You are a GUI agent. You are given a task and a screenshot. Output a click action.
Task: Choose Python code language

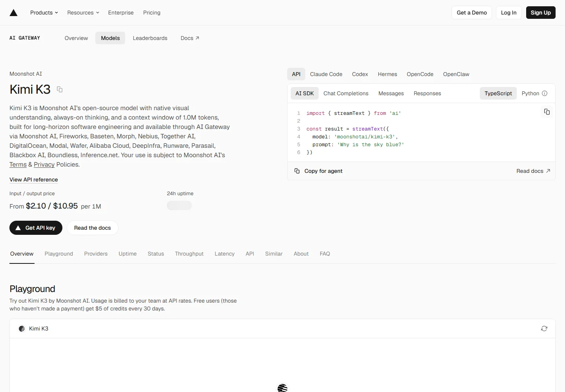tap(530, 93)
